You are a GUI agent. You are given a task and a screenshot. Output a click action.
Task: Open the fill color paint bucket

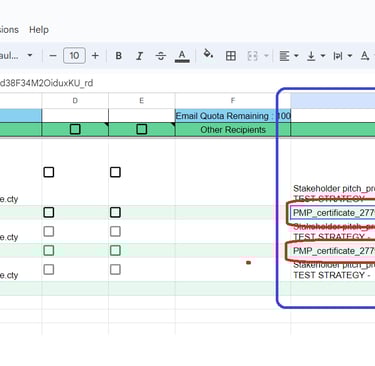click(209, 55)
